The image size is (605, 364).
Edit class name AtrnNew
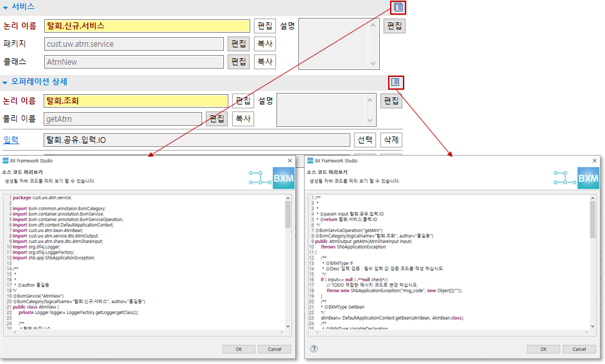click(239, 62)
